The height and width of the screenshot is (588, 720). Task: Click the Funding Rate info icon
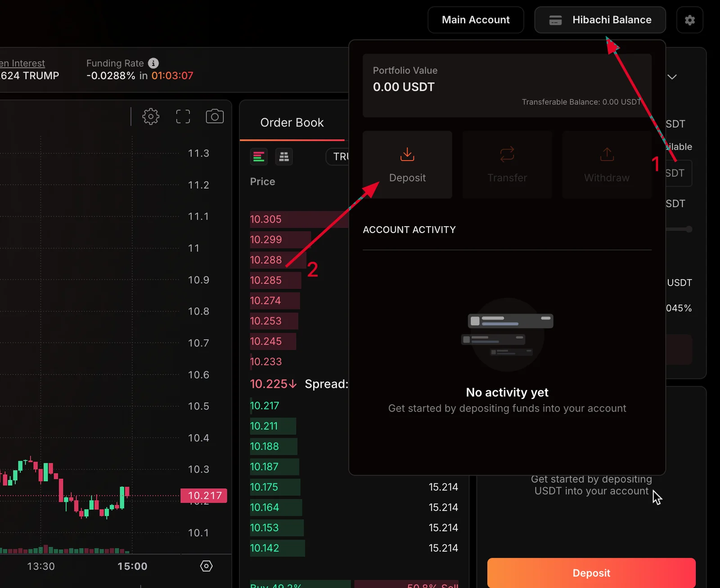(153, 63)
